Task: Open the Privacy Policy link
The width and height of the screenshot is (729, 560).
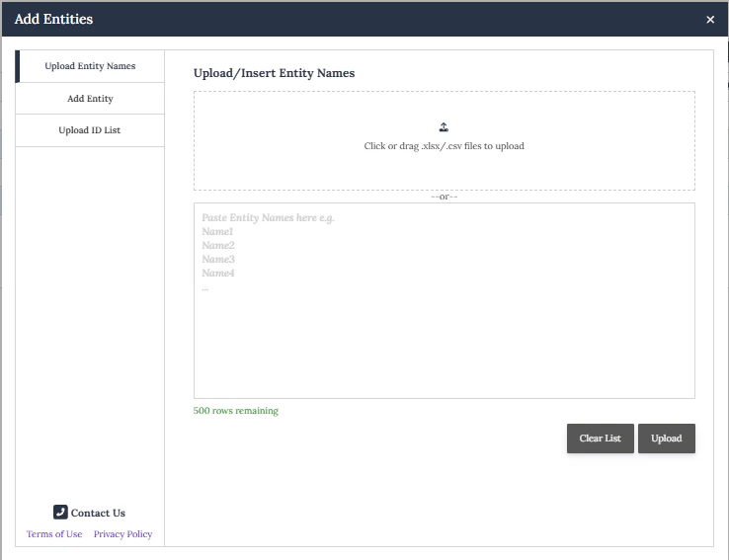Action: click(x=122, y=534)
